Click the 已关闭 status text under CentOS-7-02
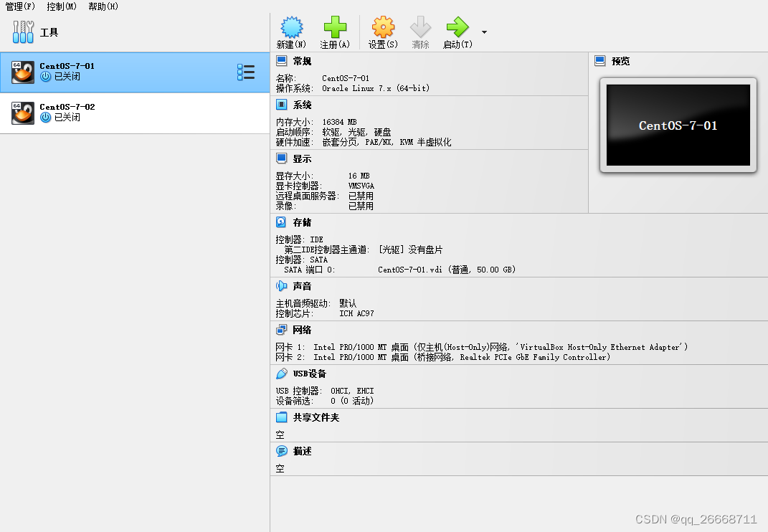768x532 pixels. pyautogui.click(x=67, y=118)
